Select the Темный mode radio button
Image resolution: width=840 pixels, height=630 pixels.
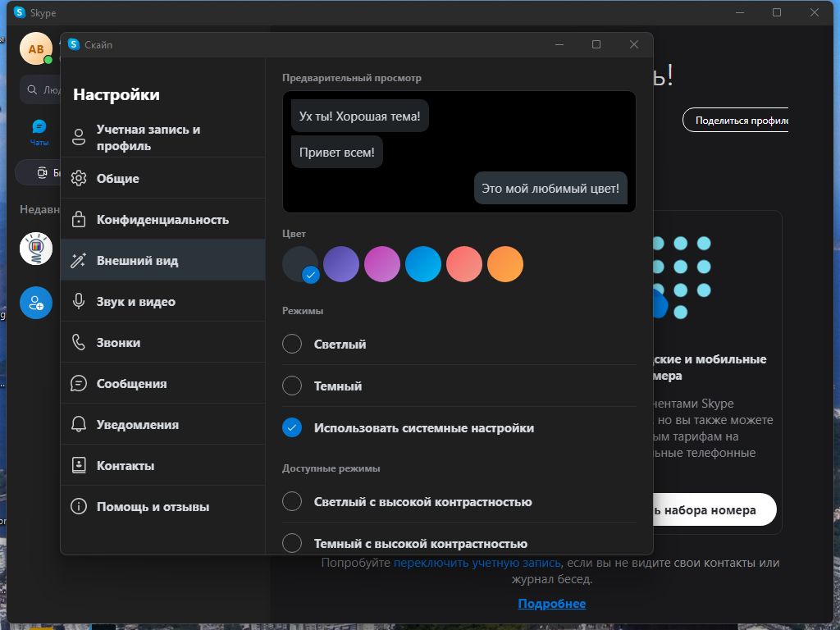click(292, 386)
